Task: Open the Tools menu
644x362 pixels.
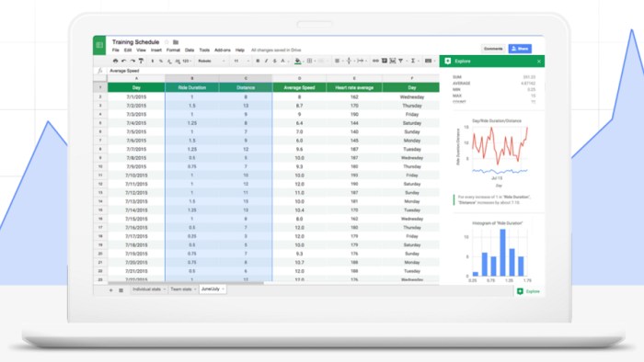Action: pyautogui.click(x=204, y=50)
